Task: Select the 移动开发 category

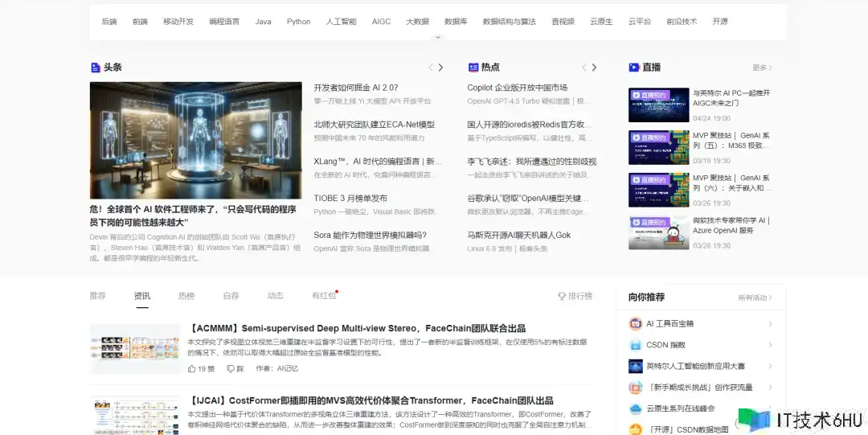Action: (x=178, y=22)
